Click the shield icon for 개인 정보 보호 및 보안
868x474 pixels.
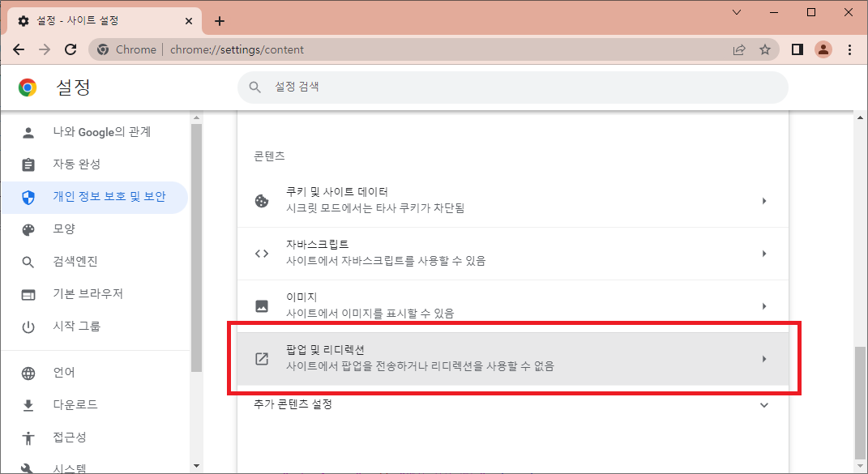click(28, 197)
